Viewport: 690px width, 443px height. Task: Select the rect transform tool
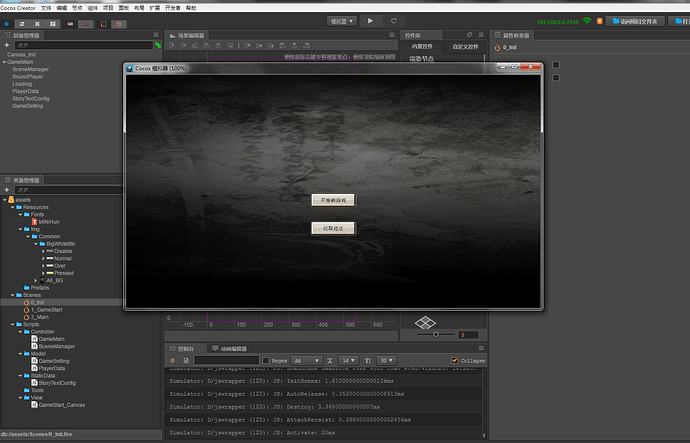[53, 24]
